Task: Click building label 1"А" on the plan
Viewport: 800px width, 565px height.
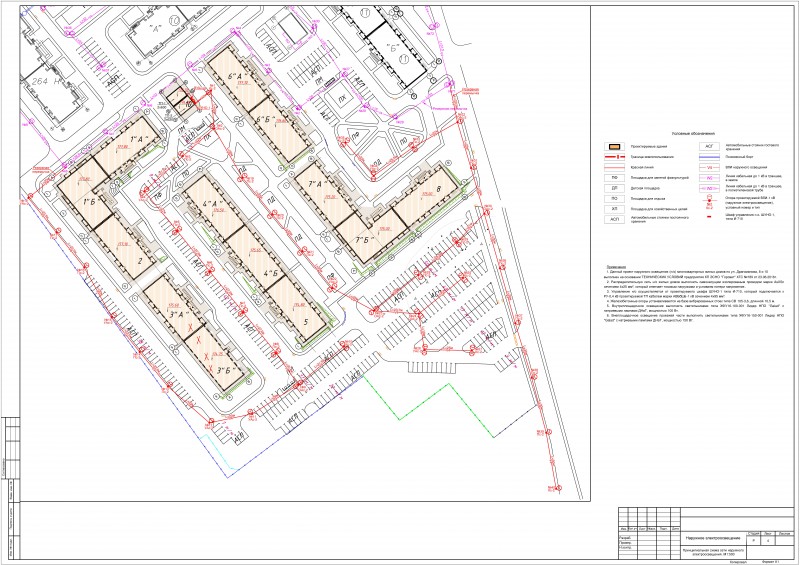Action: tap(138, 139)
